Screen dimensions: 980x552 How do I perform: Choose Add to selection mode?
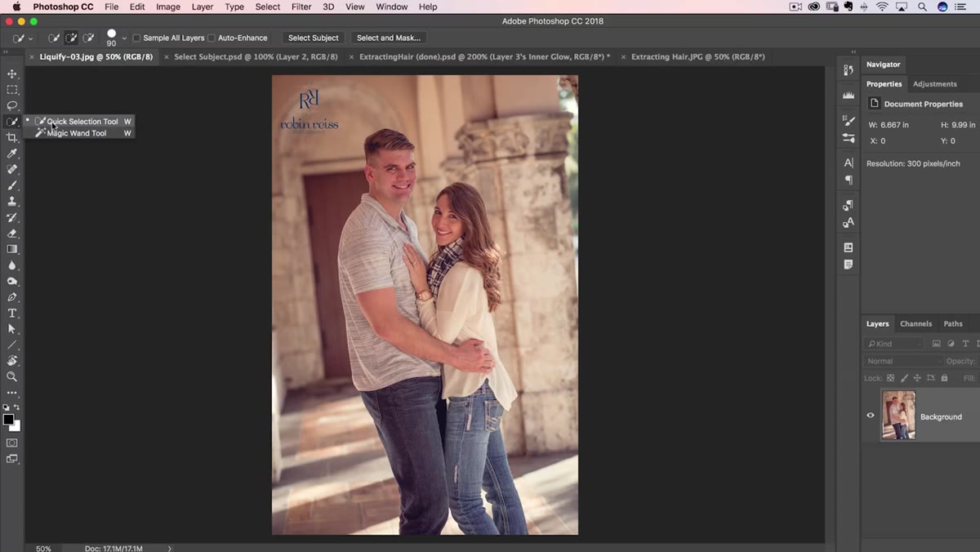tap(71, 38)
